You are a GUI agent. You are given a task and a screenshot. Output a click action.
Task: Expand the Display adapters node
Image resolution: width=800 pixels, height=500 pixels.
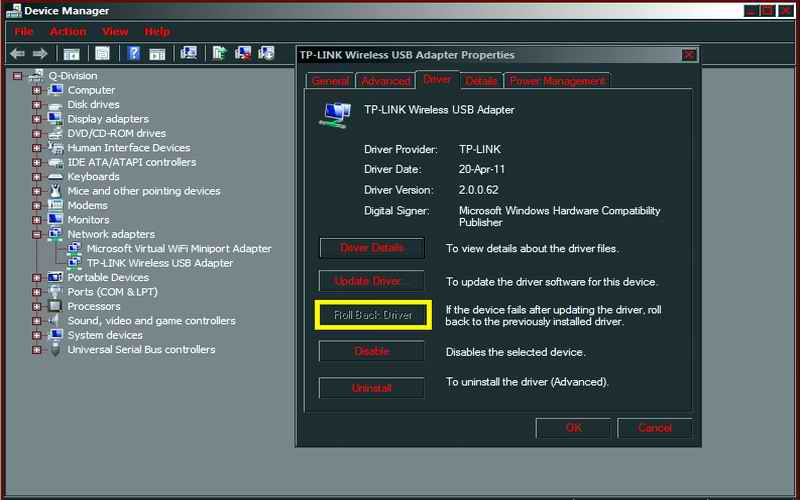point(37,119)
